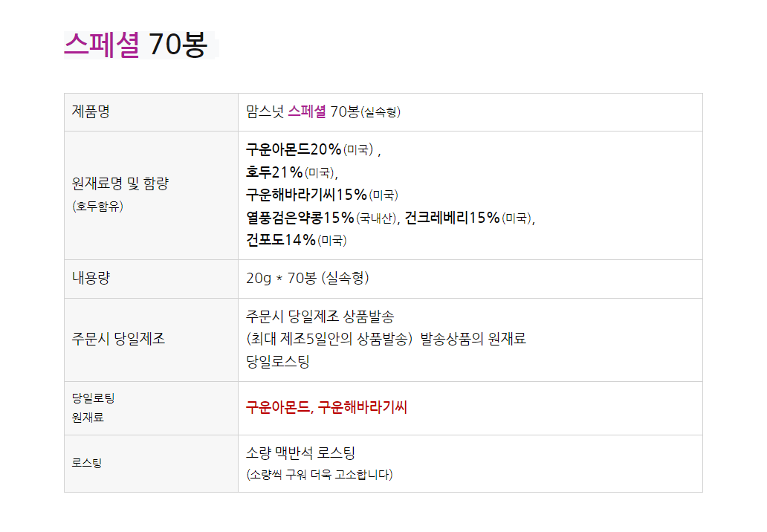Click the 최대 제조5일안의 상품발송 text line

pos(329,340)
